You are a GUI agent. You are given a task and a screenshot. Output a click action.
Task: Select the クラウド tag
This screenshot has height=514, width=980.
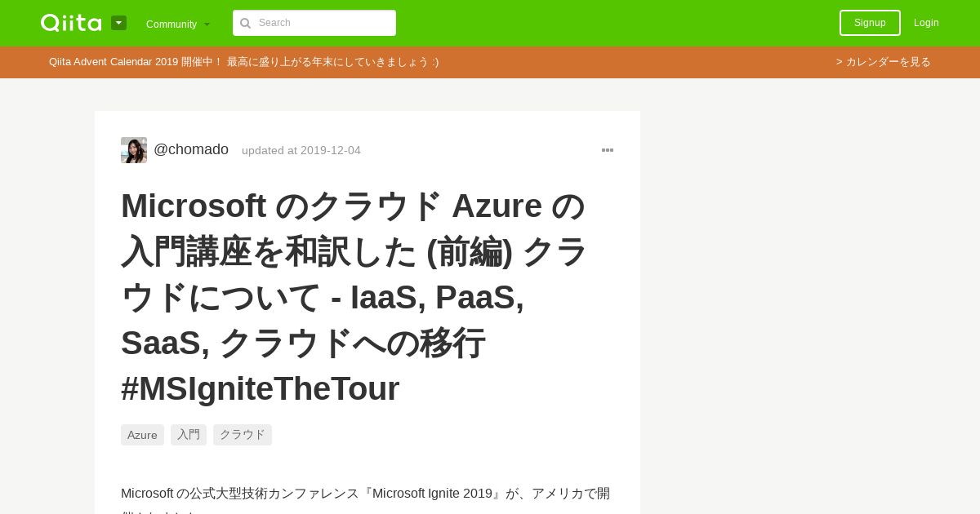coord(243,435)
